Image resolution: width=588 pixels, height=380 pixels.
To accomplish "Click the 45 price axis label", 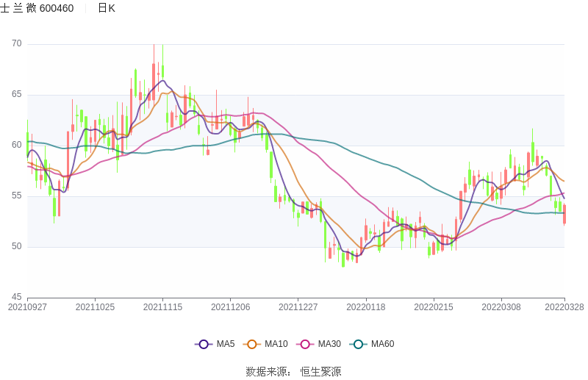I will point(16,297).
